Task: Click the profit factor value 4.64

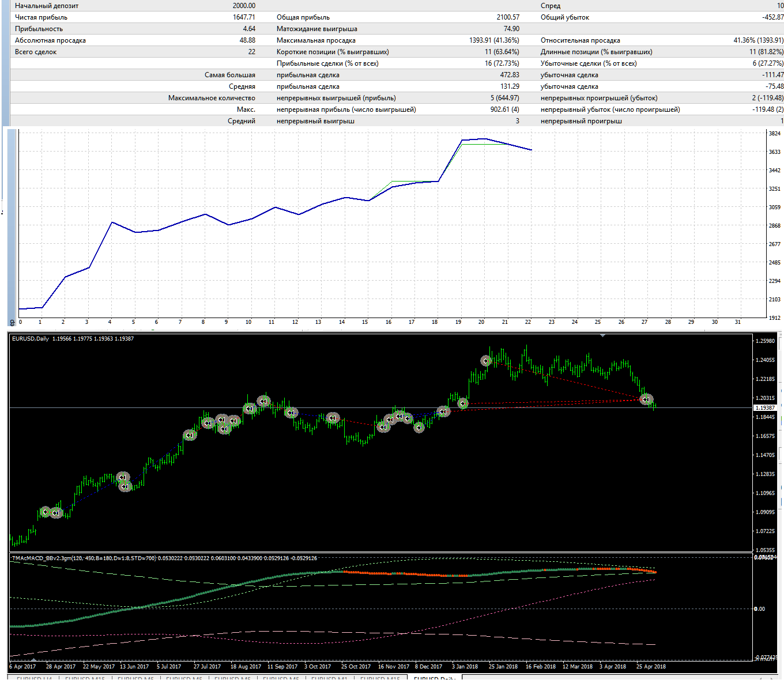Action: [x=249, y=29]
